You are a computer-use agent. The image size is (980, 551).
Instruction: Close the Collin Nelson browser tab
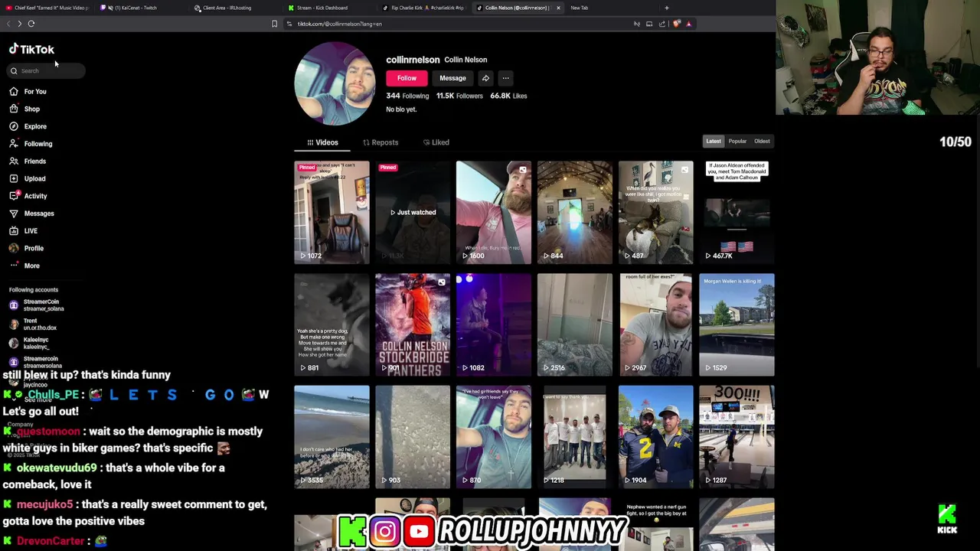[x=558, y=8]
